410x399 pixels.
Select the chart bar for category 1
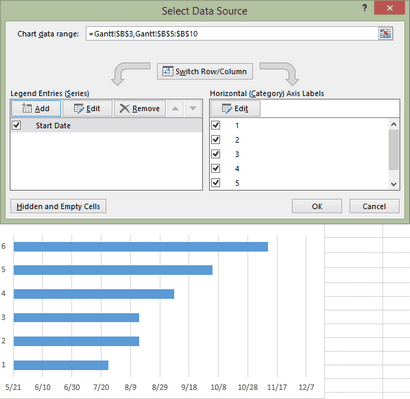[x=61, y=365]
